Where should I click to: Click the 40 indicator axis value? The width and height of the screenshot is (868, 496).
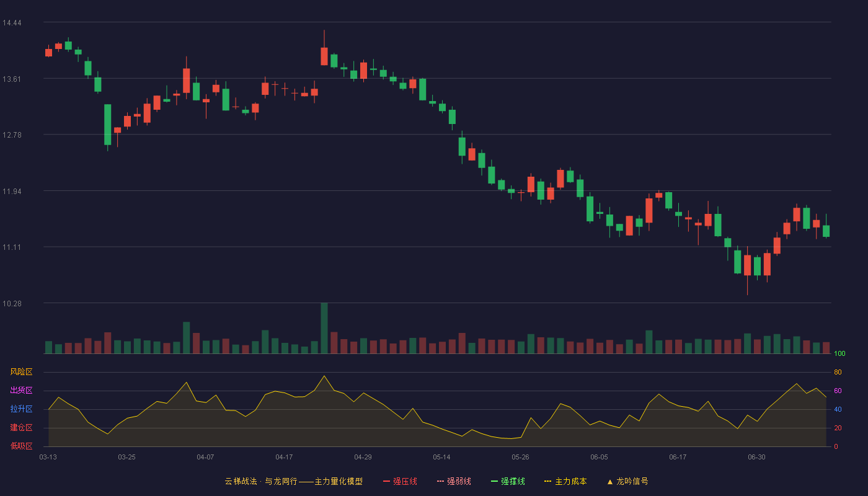[x=838, y=409]
